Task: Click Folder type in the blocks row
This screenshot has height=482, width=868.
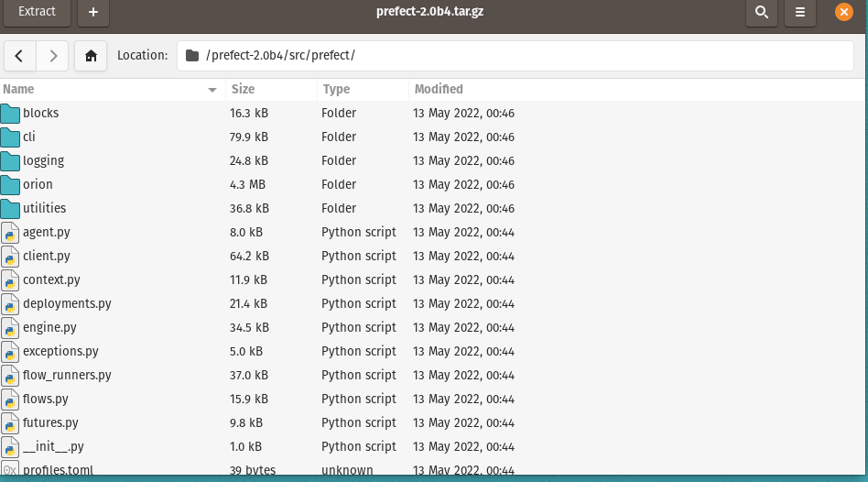Action: point(339,113)
